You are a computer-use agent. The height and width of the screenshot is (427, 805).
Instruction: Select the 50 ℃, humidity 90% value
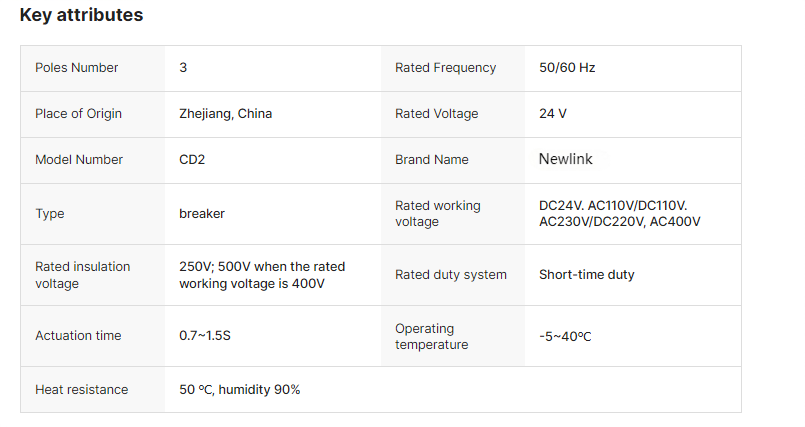point(239,390)
